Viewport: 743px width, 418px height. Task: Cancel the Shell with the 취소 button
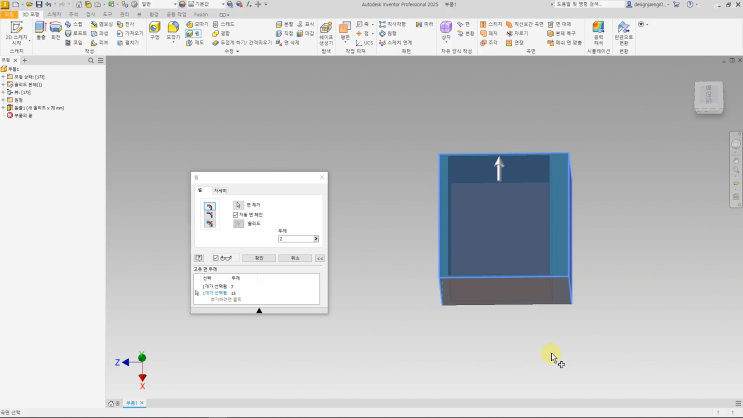pos(295,258)
